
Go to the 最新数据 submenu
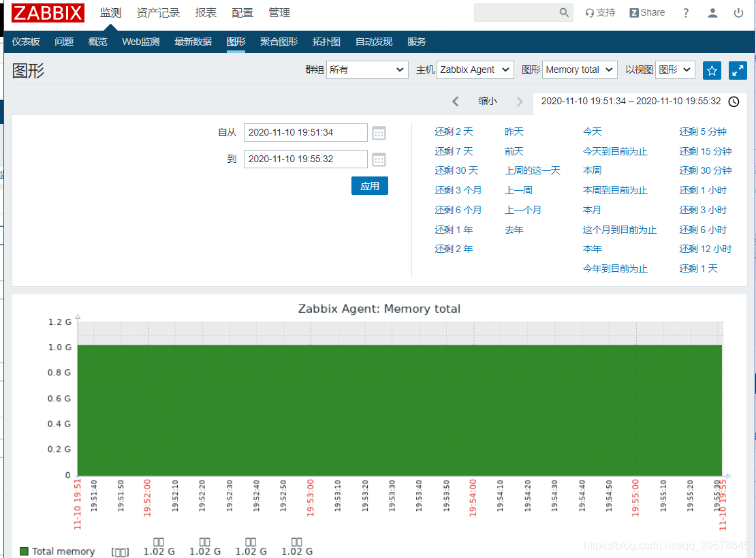tap(193, 42)
